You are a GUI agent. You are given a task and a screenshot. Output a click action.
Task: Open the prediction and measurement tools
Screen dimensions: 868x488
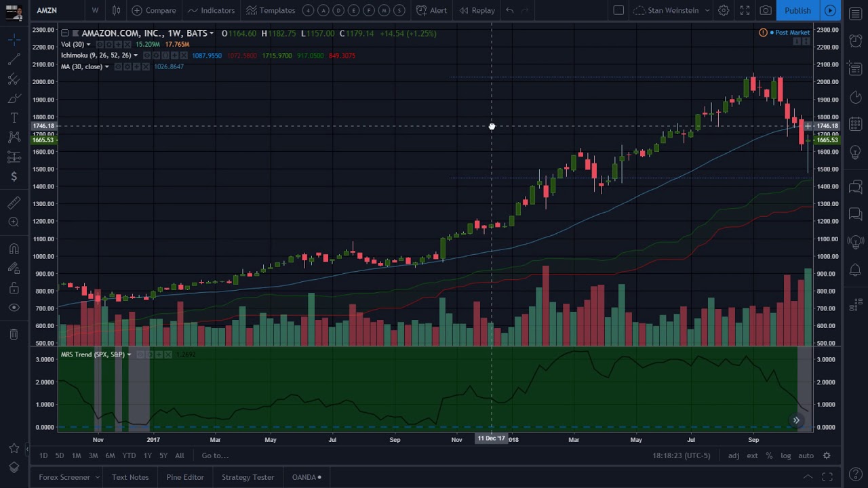coord(14,157)
